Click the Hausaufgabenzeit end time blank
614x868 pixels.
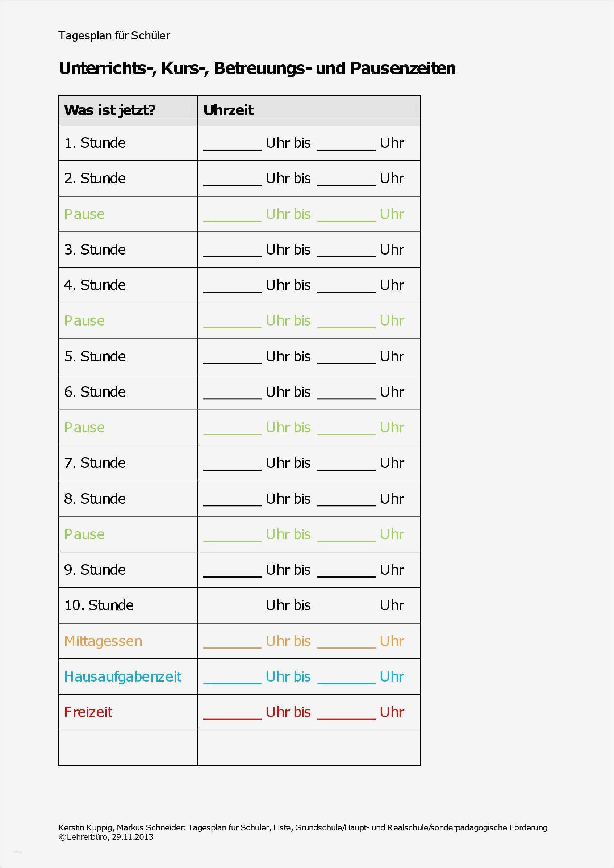pyautogui.click(x=346, y=679)
